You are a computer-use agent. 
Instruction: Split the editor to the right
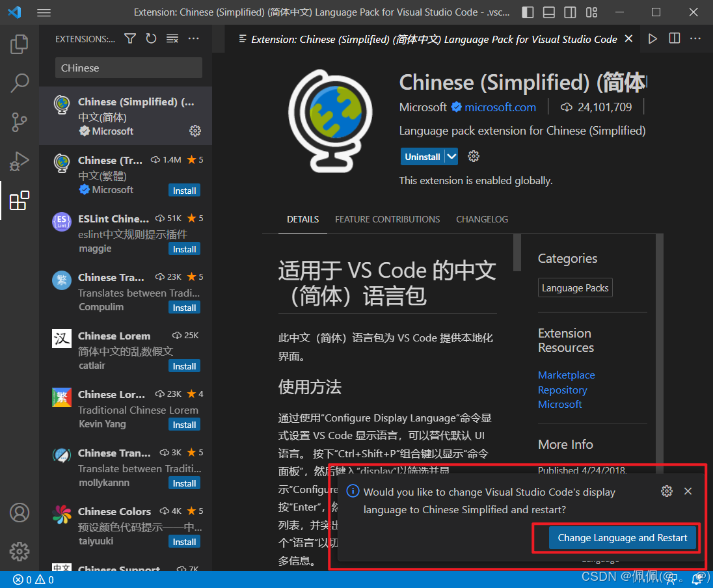coord(675,38)
